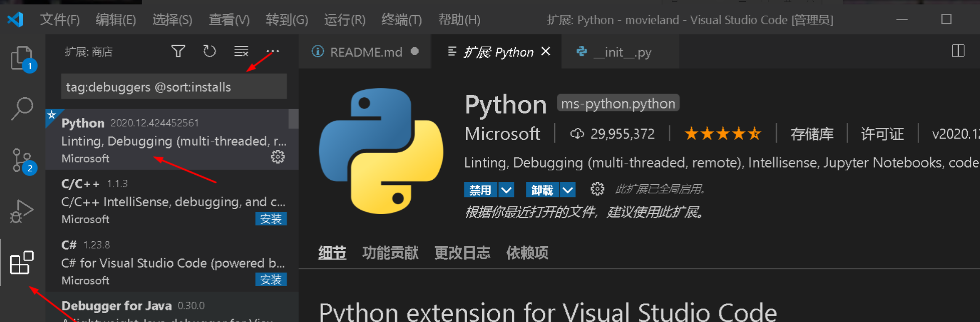The image size is (980, 322).
Task: Select the 更改日志 tab
Action: [462, 253]
